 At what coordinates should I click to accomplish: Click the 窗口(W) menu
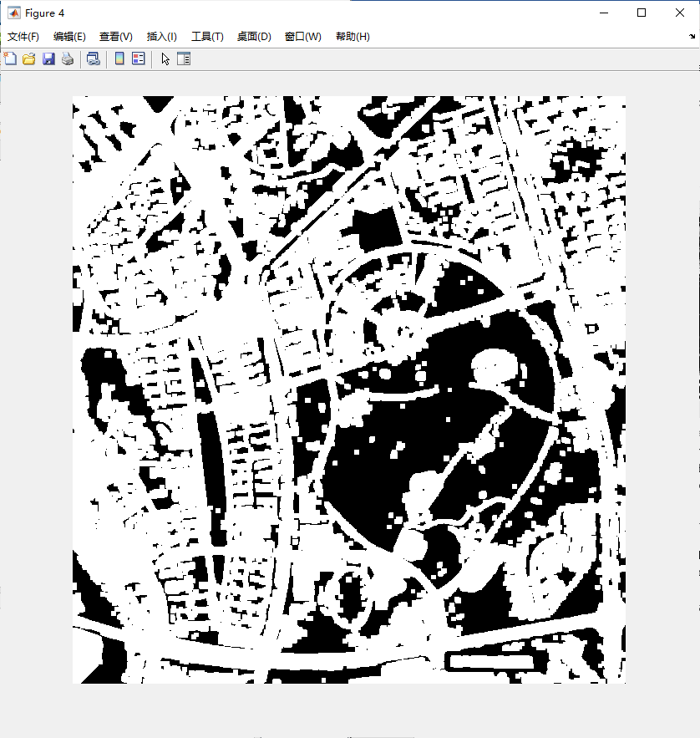(302, 37)
